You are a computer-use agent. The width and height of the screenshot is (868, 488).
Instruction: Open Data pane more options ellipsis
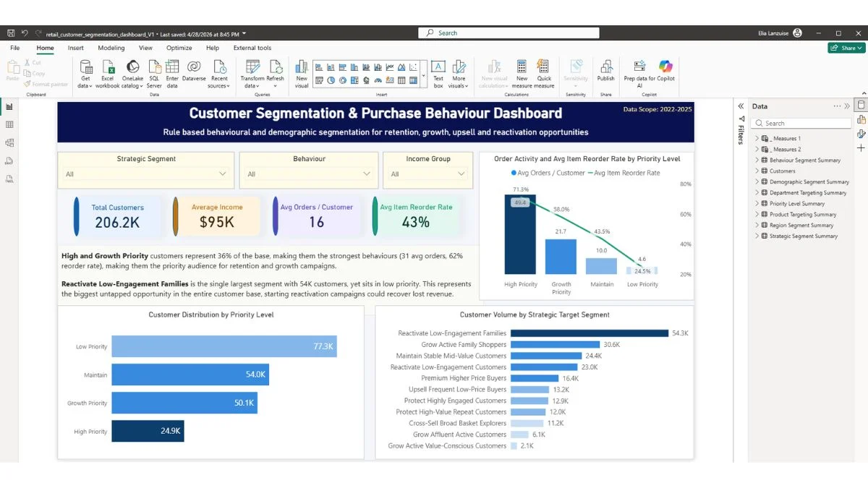(x=837, y=106)
